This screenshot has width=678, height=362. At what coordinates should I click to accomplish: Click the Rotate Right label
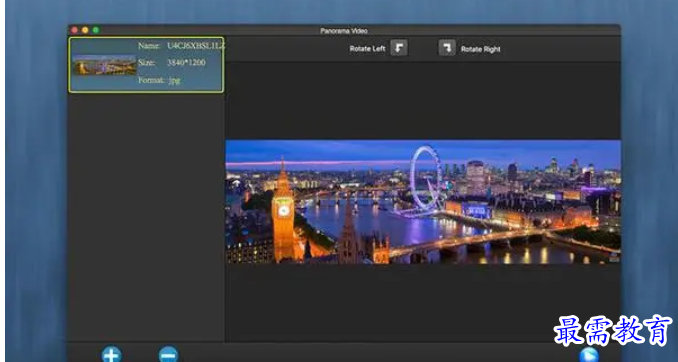point(480,49)
